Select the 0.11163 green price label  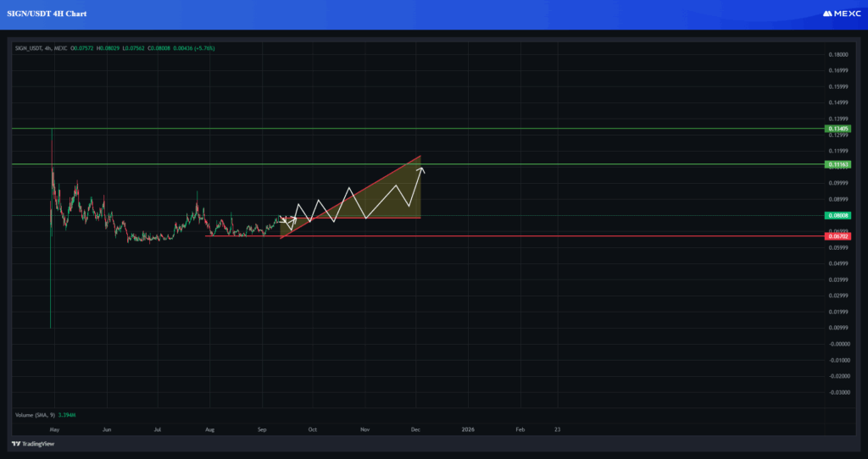tap(838, 164)
